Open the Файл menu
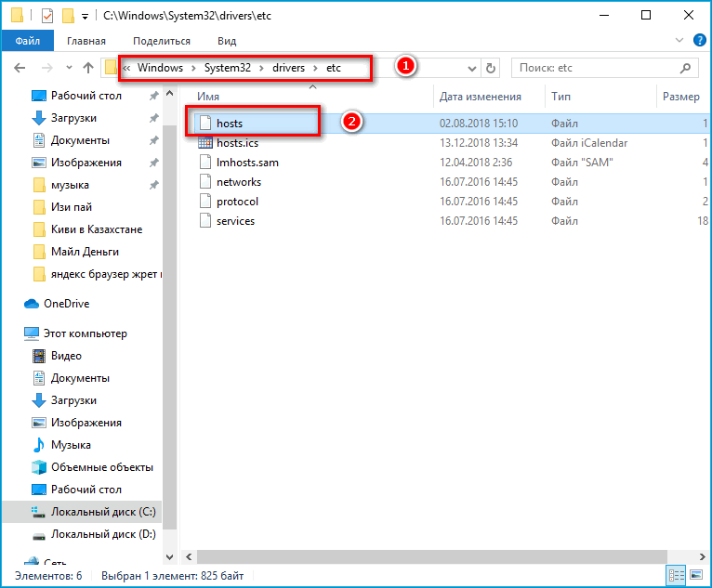This screenshot has width=712, height=588. (28, 41)
